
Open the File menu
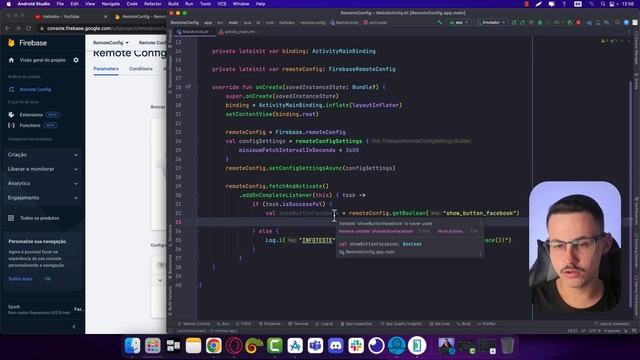(60, 4)
